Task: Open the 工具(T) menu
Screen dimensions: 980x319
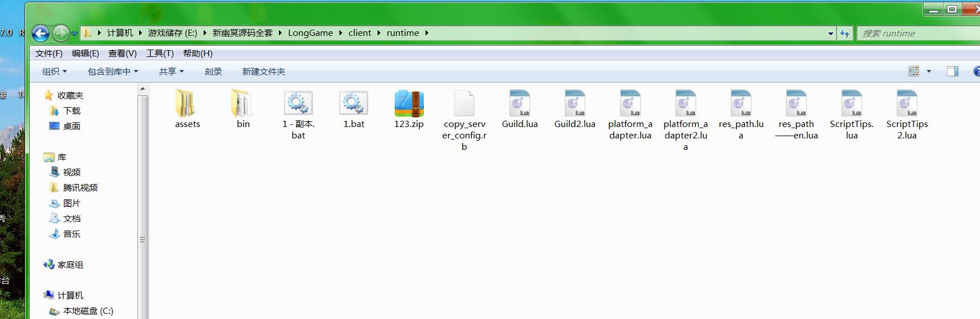Action: [x=160, y=53]
